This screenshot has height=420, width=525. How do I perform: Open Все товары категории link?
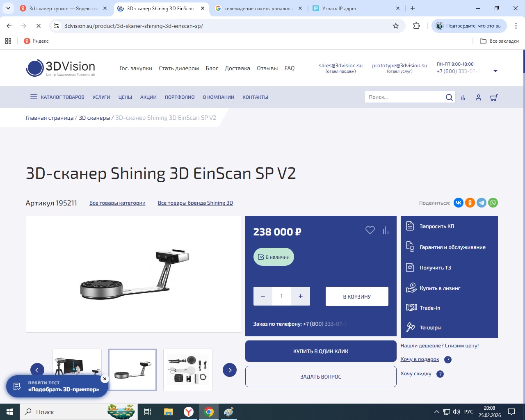coord(117,203)
